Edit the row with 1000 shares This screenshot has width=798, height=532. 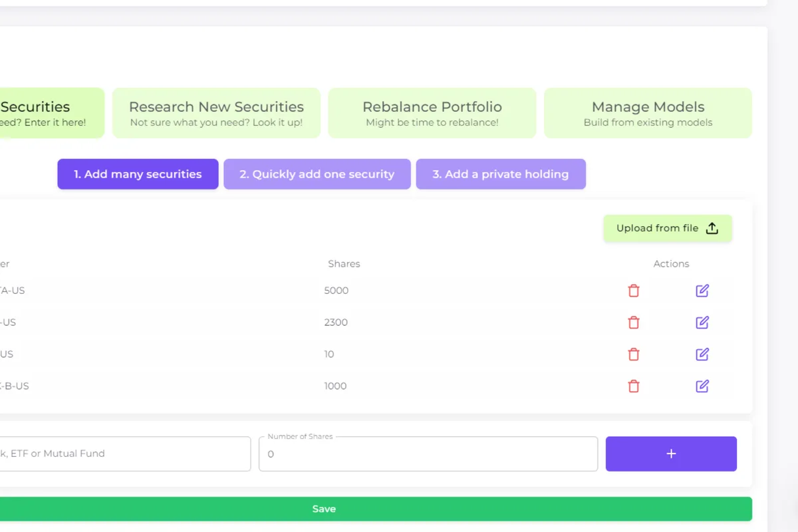pyautogui.click(x=702, y=386)
